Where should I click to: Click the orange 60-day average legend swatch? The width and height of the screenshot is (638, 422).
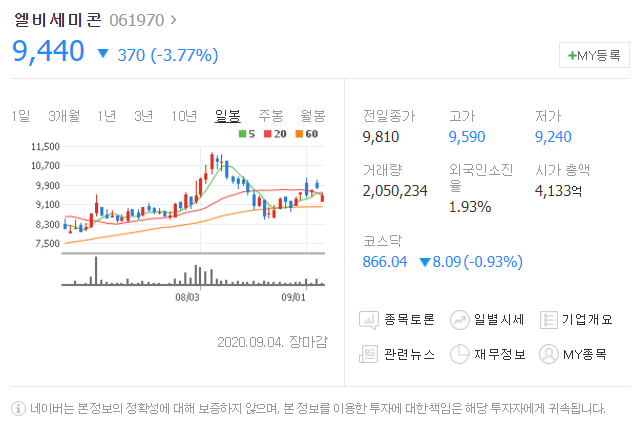299,134
